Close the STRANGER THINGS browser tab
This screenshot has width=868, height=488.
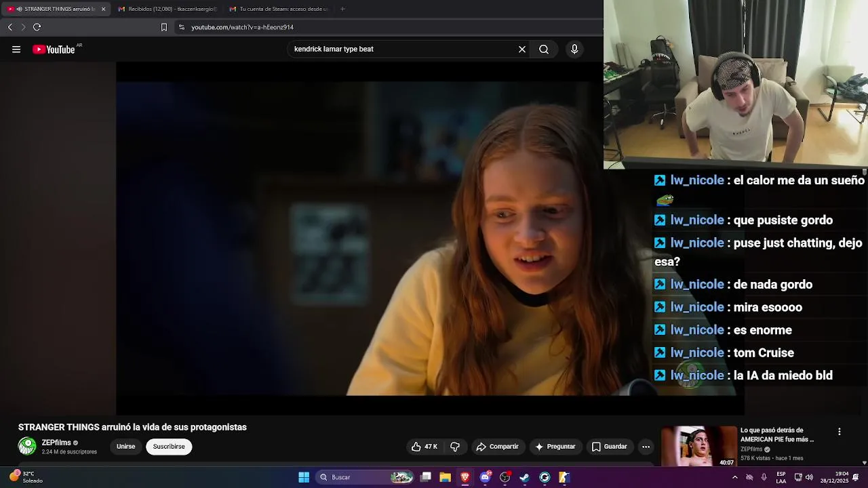(x=104, y=9)
